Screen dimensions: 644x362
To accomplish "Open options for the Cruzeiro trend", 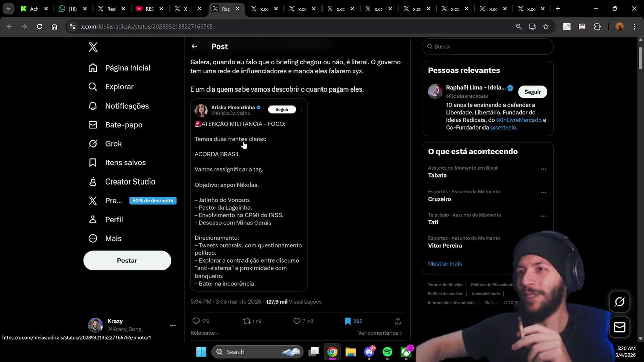I will [543, 193].
